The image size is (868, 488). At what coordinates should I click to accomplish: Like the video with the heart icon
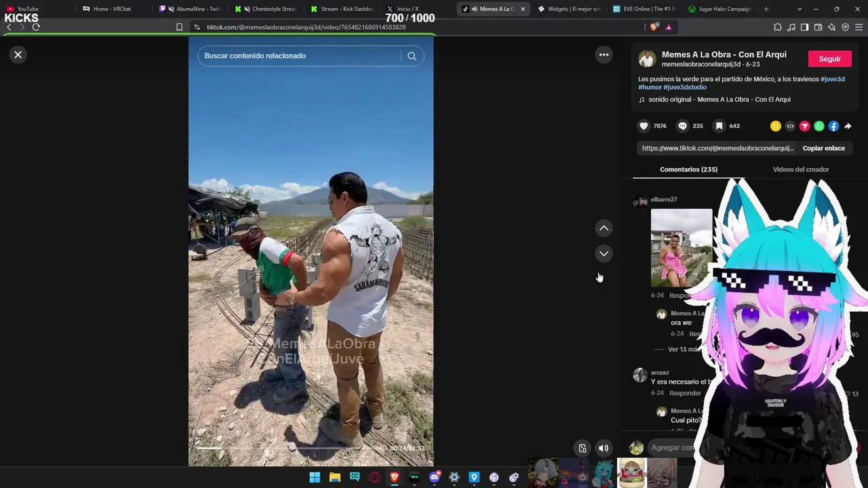(644, 126)
